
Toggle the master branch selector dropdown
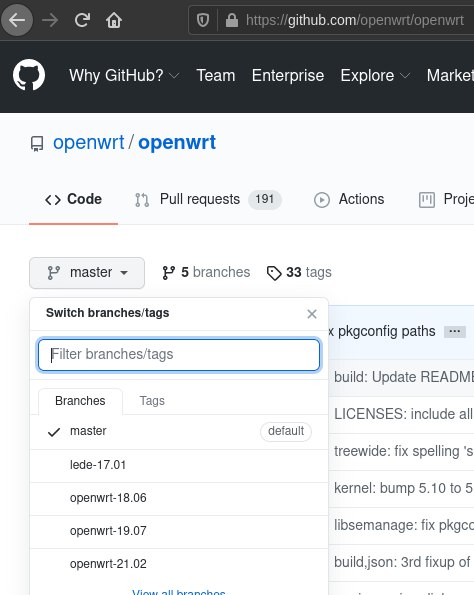[x=87, y=273]
